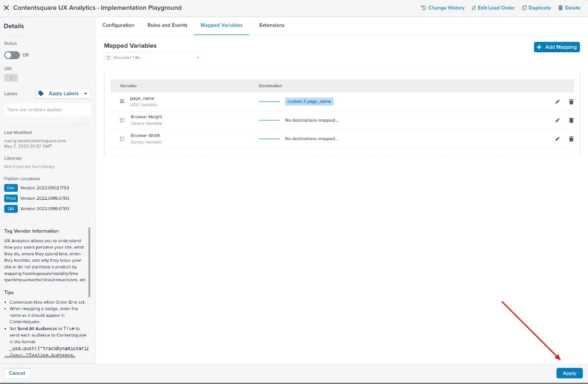Click the custom.2.page_name destination chip
The image size is (588, 384).
click(309, 102)
